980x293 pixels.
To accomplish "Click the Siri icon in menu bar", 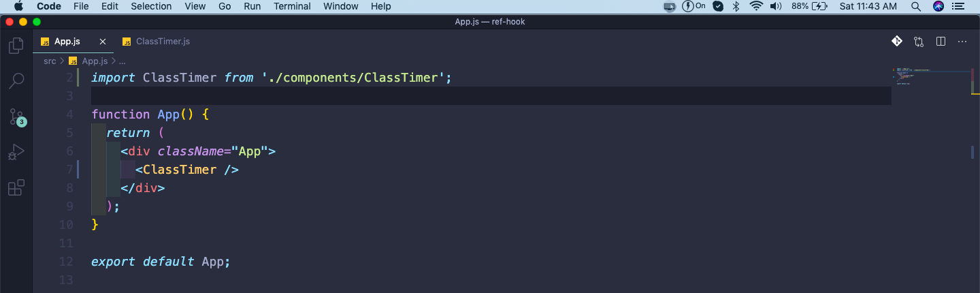I will tap(938, 6).
